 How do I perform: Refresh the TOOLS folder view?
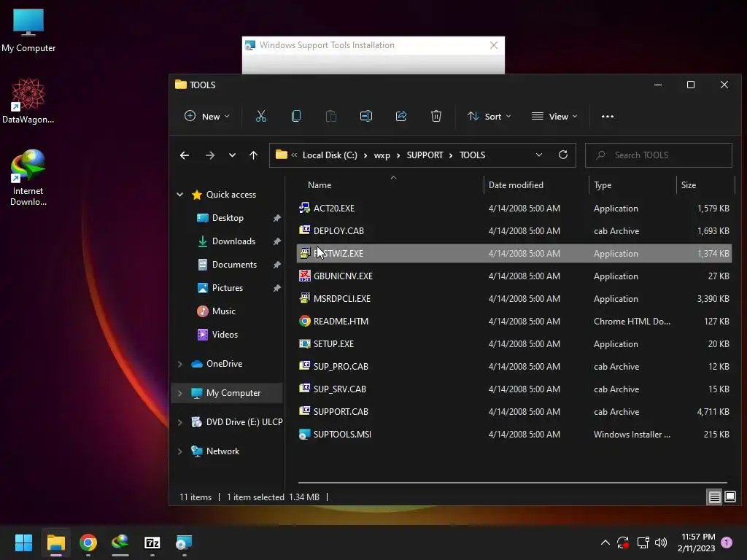coord(563,155)
